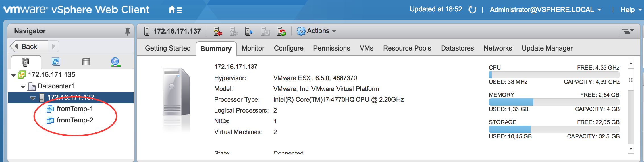Open the Storage inventory tab
This screenshot has width=644, height=162.
(86, 62)
